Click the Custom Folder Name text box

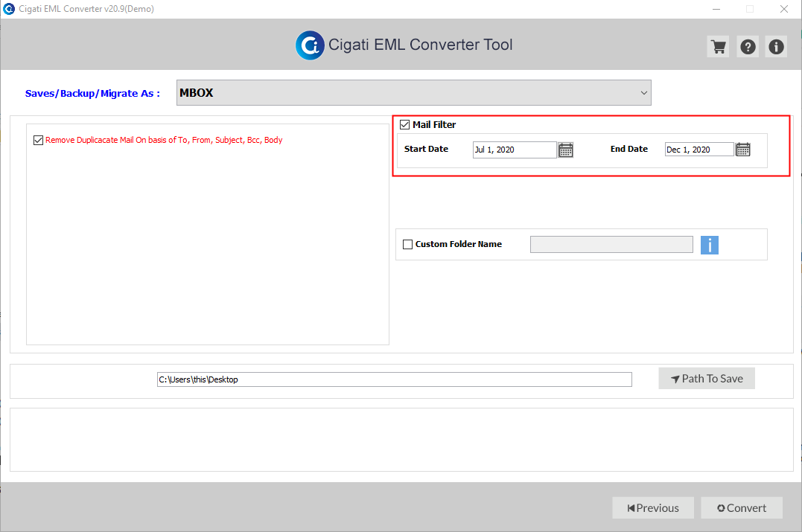click(x=611, y=244)
